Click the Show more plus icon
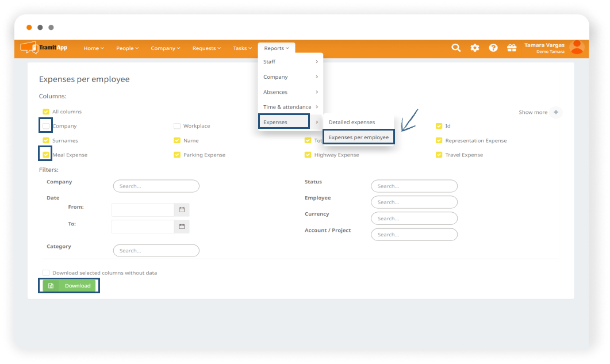Viewport: 610px width, 364px height. [x=555, y=112]
